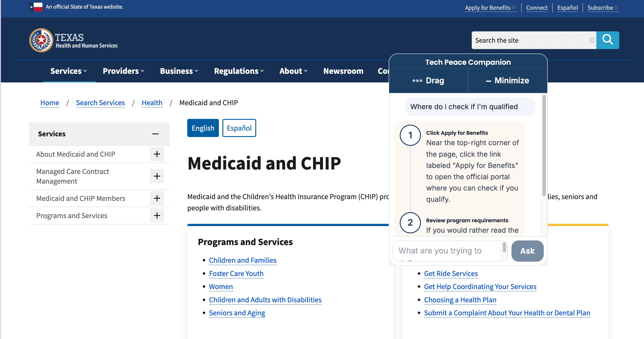This screenshot has width=644, height=339.
Task: Open the Services navigation dropdown
Action: (x=69, y=71)
